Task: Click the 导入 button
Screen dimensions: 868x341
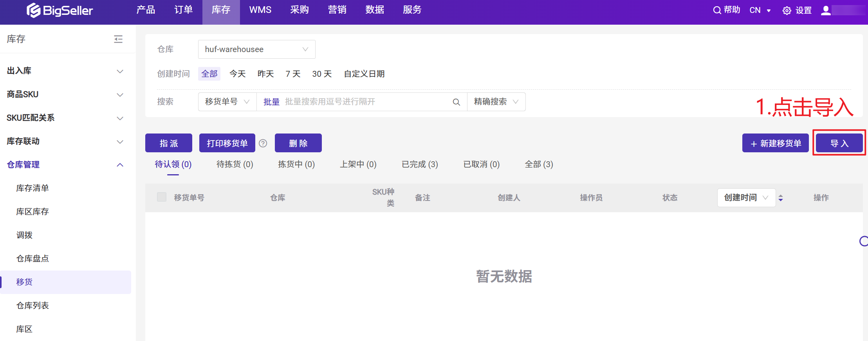Action: coord(839,143)
